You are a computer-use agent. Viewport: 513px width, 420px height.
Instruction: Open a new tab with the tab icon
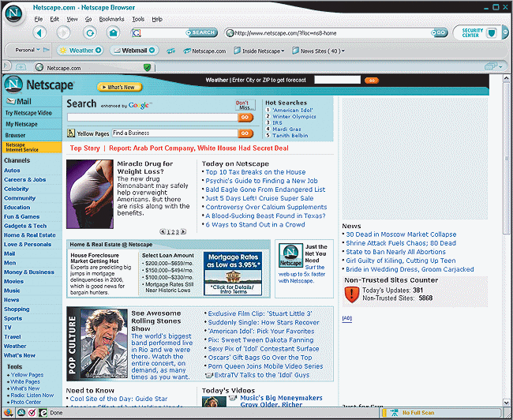[x=21, y=67]
